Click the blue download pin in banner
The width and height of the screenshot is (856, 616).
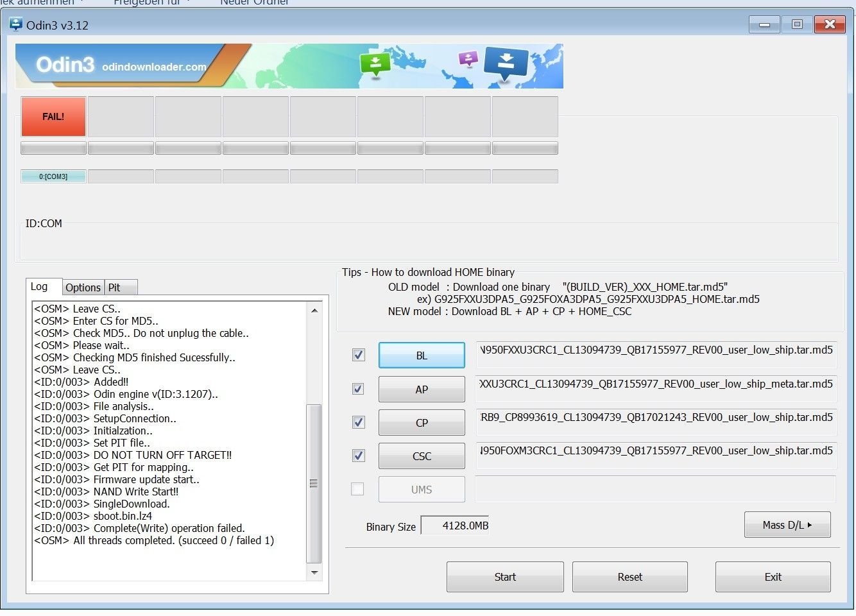tap(506, 64)
